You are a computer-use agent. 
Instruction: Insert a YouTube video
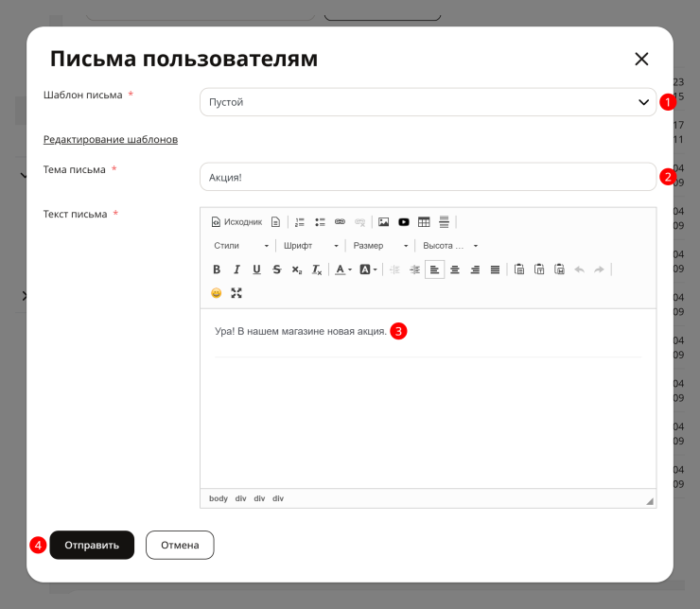click(x=404, y=221)
